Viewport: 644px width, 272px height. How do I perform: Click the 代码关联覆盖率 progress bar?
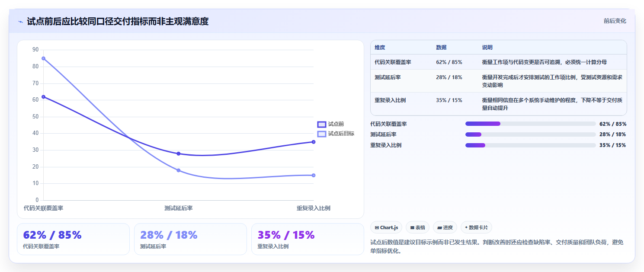(x=530, y=124)
